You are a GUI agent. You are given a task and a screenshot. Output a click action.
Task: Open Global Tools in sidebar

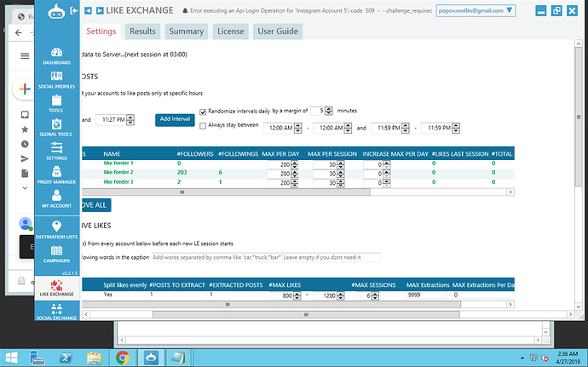(56, 128)
